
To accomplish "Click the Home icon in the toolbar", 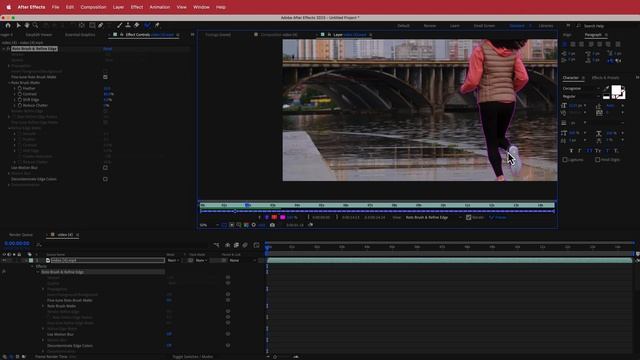I will coord(8,25).
